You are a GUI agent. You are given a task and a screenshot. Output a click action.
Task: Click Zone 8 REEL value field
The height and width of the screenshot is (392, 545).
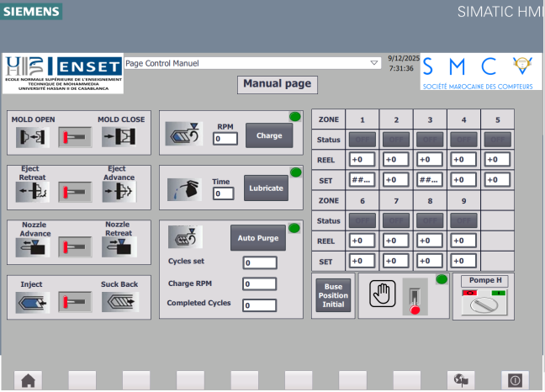click(x=430, y=241)
